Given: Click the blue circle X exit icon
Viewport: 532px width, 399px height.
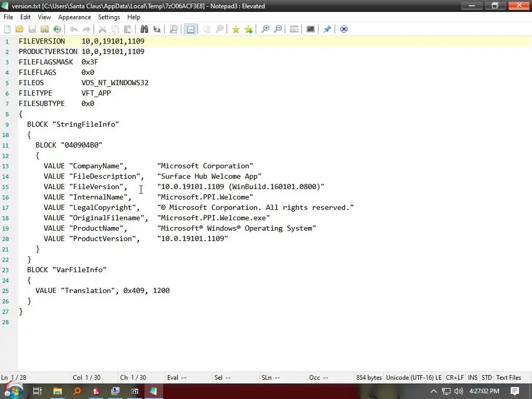Looking at the screenshot, I should (344, 29).
